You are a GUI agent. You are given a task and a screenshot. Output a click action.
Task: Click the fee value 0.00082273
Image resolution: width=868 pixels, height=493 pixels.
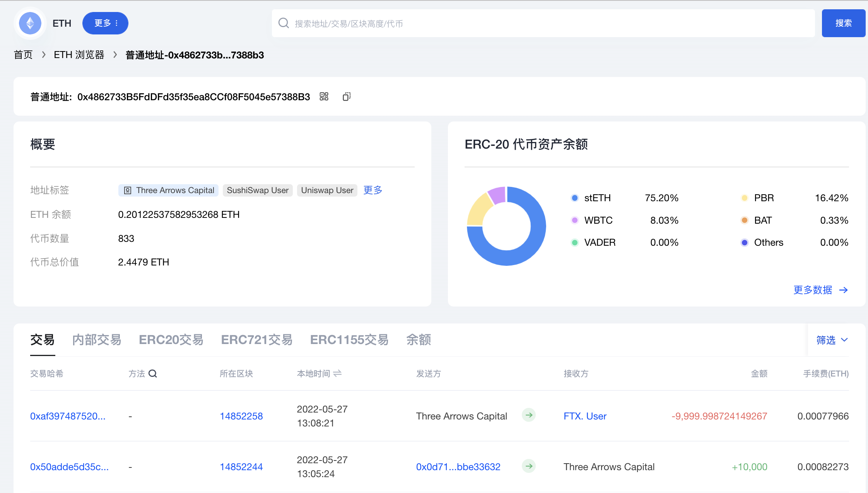point(823,467)
